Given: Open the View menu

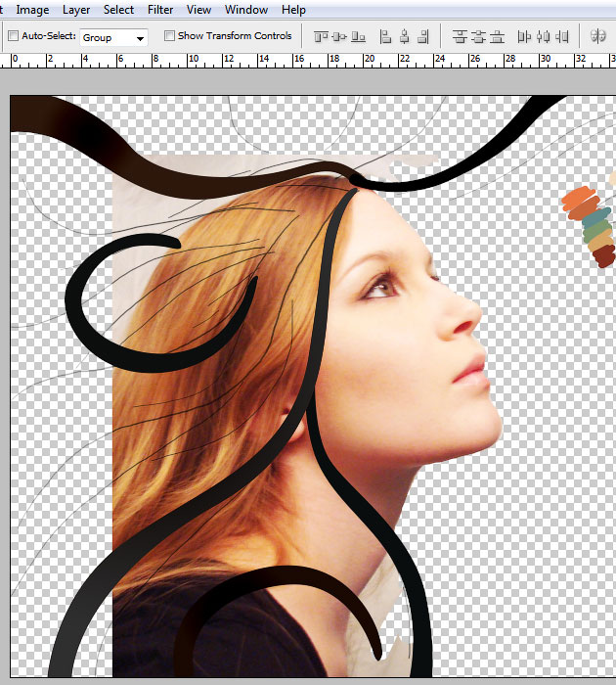Looking at the screenshot, I should click(x=199, y=10).
